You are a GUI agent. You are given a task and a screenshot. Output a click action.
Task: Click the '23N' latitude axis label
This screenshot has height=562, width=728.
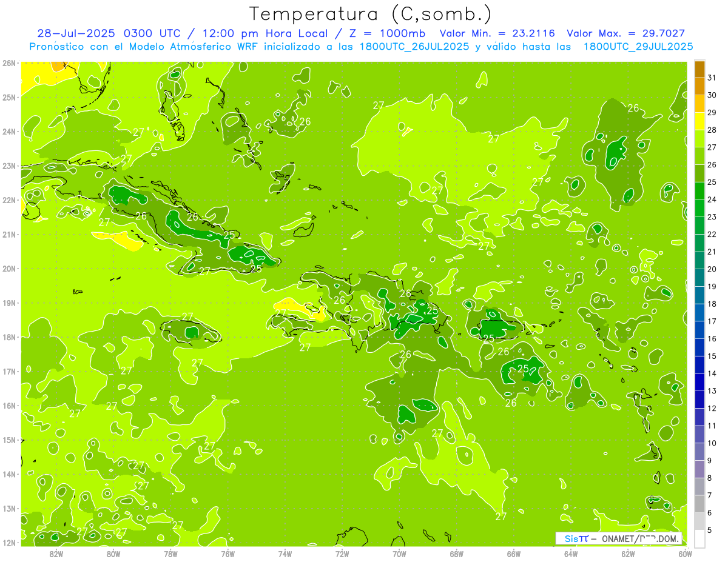(x=8, y=166)
